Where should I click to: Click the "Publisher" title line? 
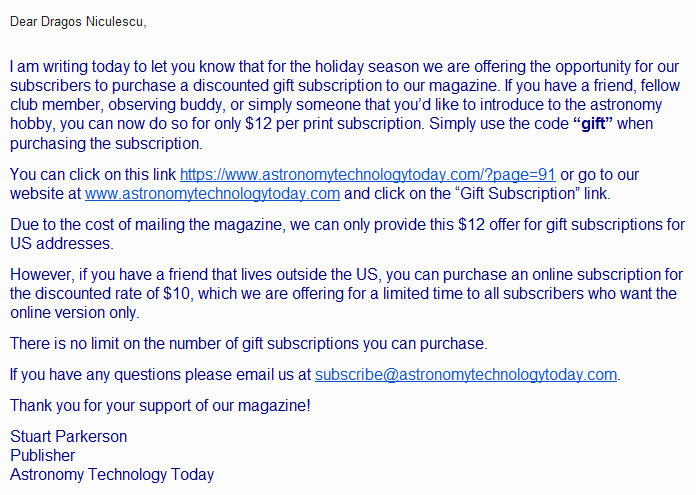click(42, 455)
